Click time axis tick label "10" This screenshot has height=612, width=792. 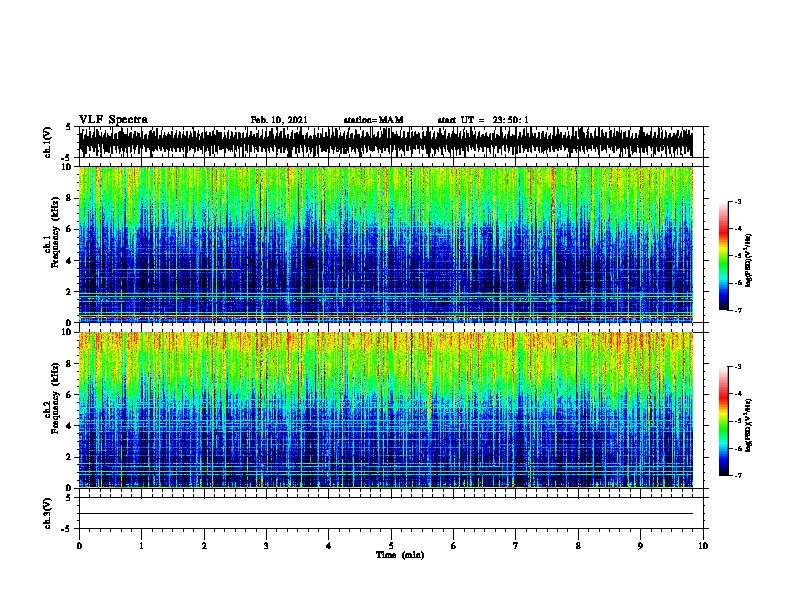point(703,546)
